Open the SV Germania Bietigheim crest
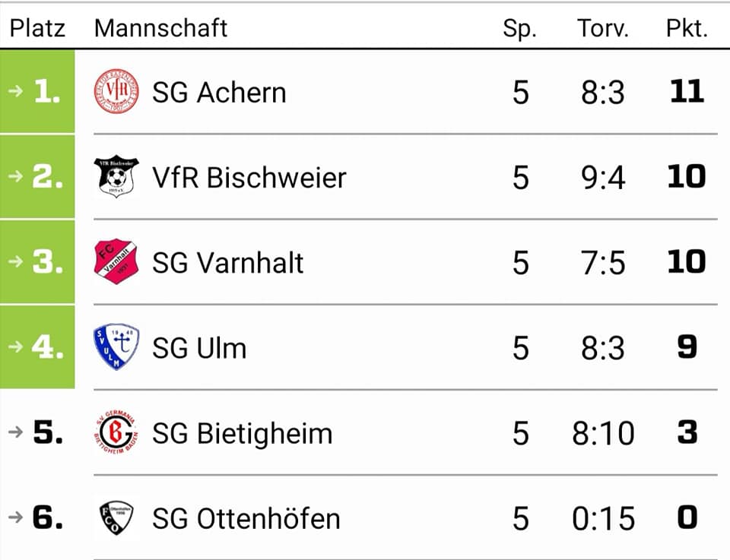The image size is (730, 560). [116, 432]
